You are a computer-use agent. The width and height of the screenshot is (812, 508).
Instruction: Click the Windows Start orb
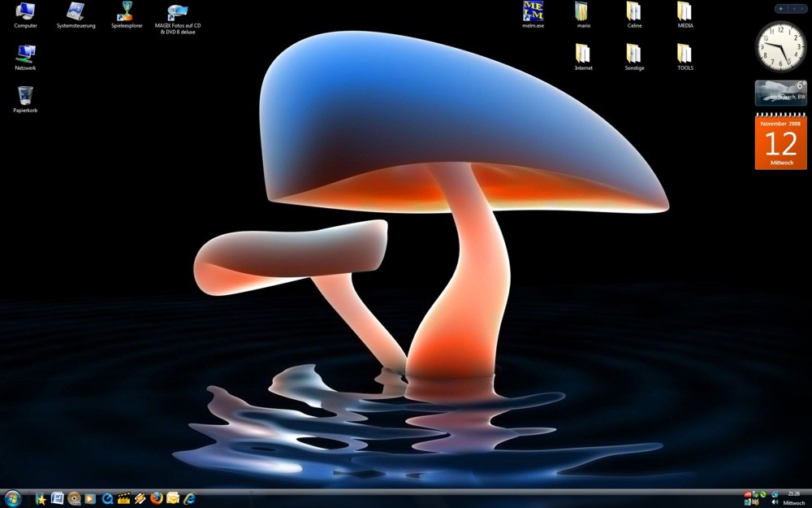point(13,498)
